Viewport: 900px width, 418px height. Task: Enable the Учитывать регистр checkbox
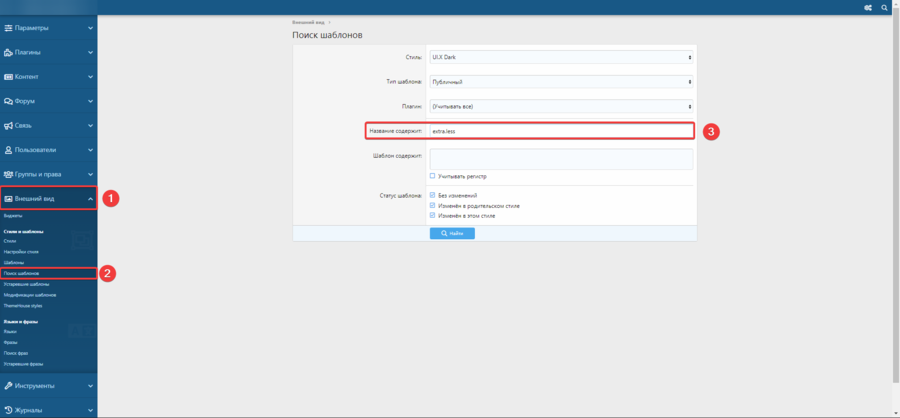(432, 176)
